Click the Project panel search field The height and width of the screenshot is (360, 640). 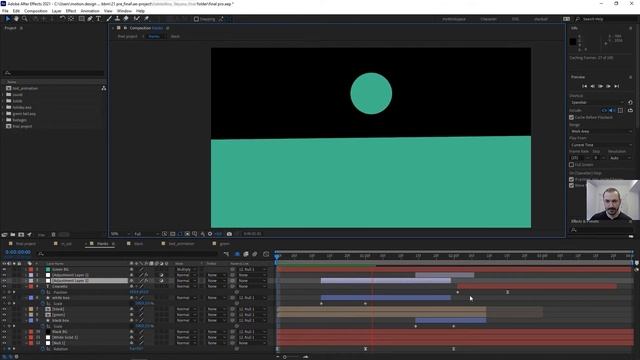(x=54, y=73)
